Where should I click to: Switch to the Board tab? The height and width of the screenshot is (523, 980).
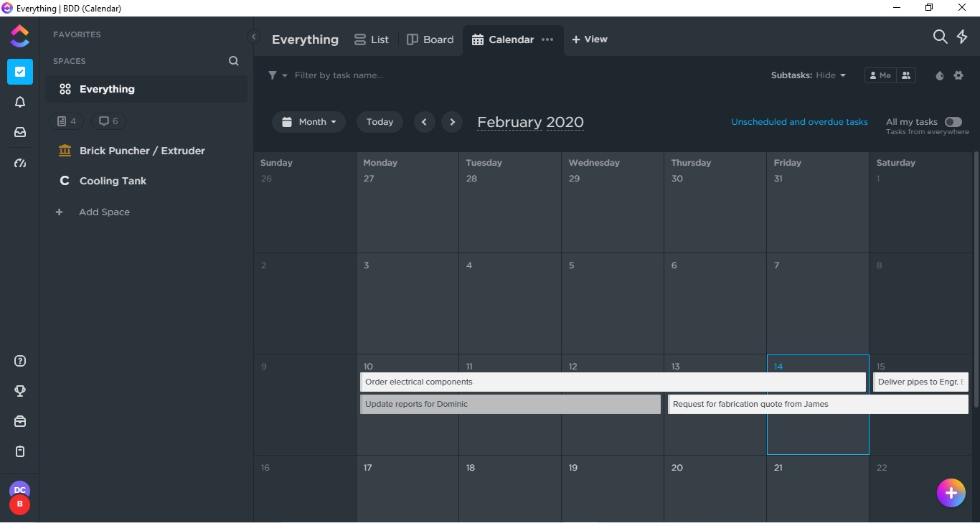pos(430,39)
